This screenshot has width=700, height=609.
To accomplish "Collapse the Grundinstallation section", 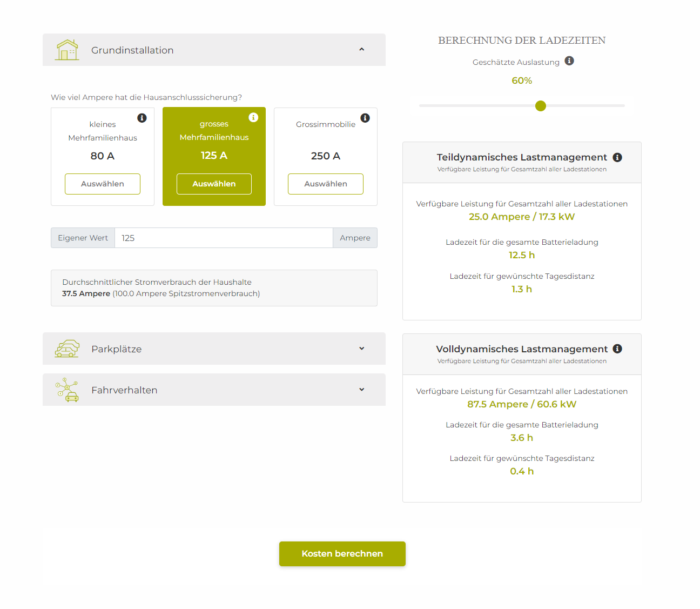I will pyautogui.click(x=361, y=49).
